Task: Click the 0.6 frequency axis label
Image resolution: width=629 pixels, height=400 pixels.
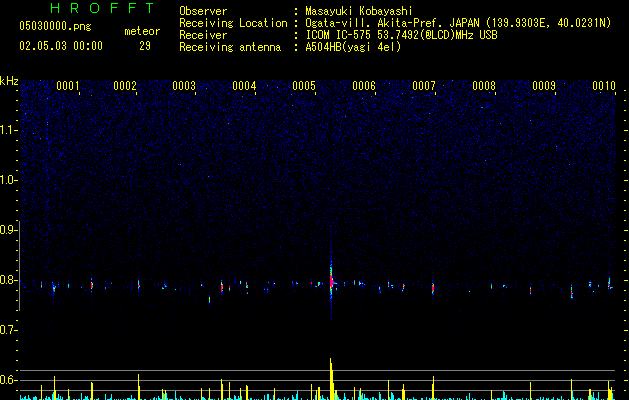Action: (8, 380)
